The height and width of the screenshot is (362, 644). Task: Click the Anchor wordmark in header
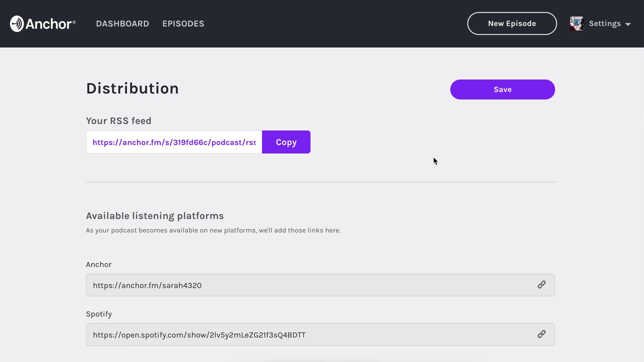point(50,24)
